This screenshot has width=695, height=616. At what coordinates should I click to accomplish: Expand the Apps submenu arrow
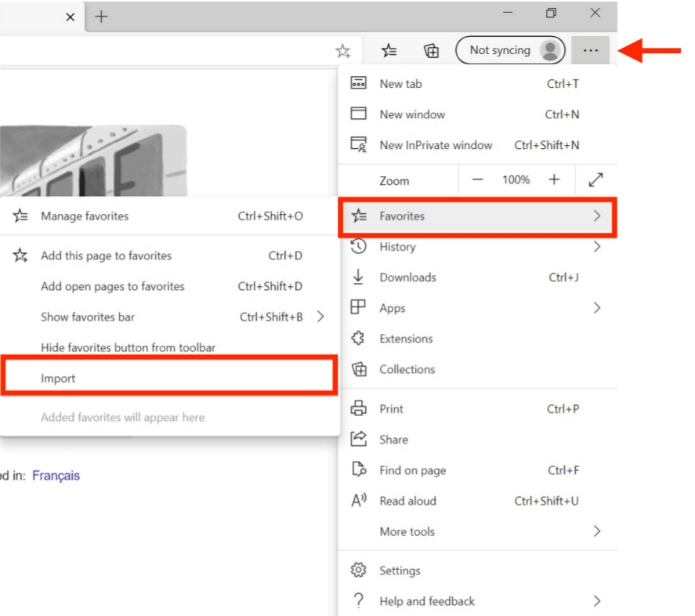point(597,308)
